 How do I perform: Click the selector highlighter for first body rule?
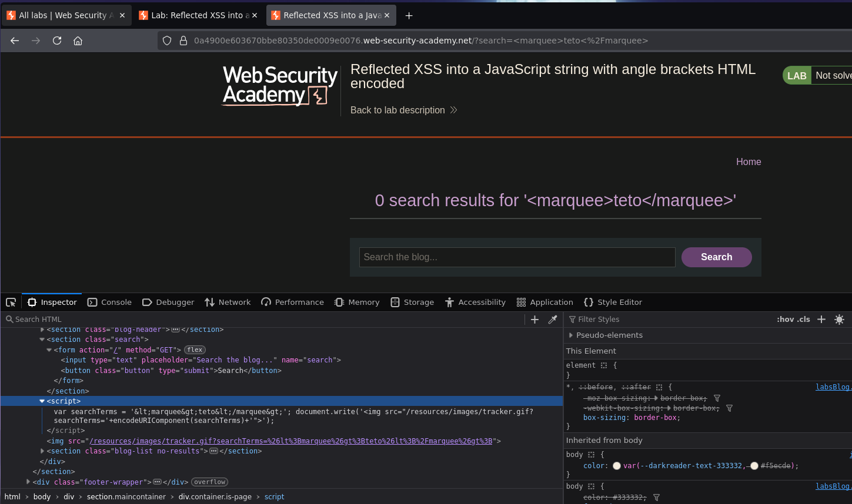tap(592, 455)
